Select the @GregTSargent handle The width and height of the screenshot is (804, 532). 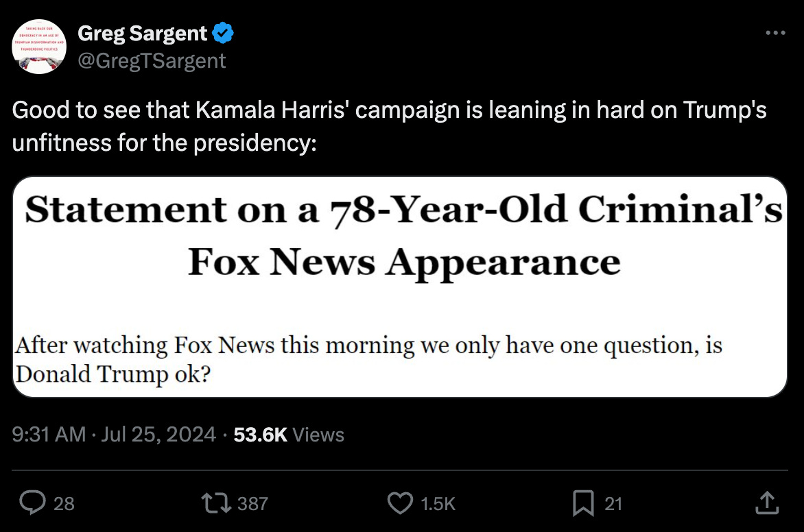click(x=152, y=61)
